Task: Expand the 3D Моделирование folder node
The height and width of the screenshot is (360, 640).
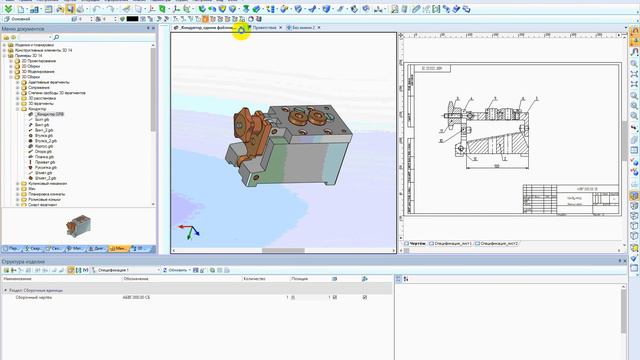Action: [x=11, y=71]
